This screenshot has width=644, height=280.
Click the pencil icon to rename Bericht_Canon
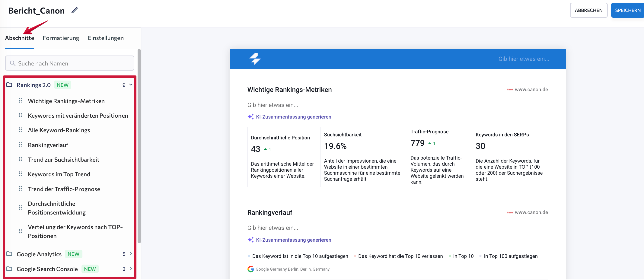[75, 10]
